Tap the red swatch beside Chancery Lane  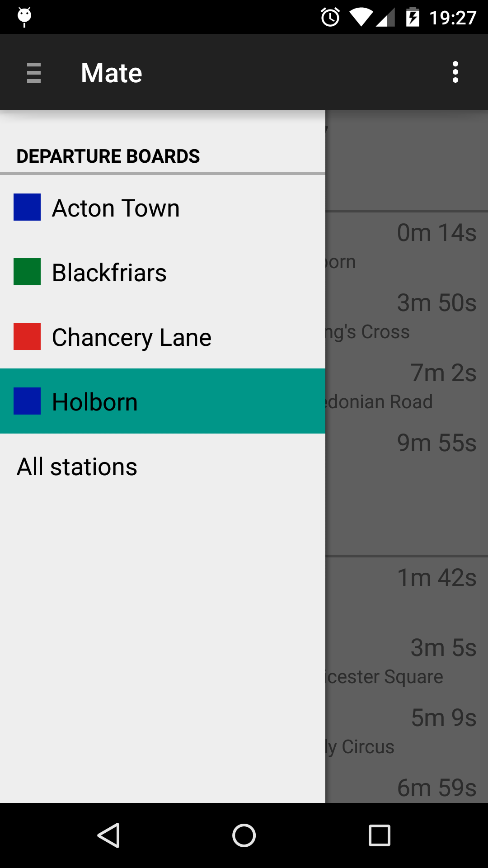27,336
